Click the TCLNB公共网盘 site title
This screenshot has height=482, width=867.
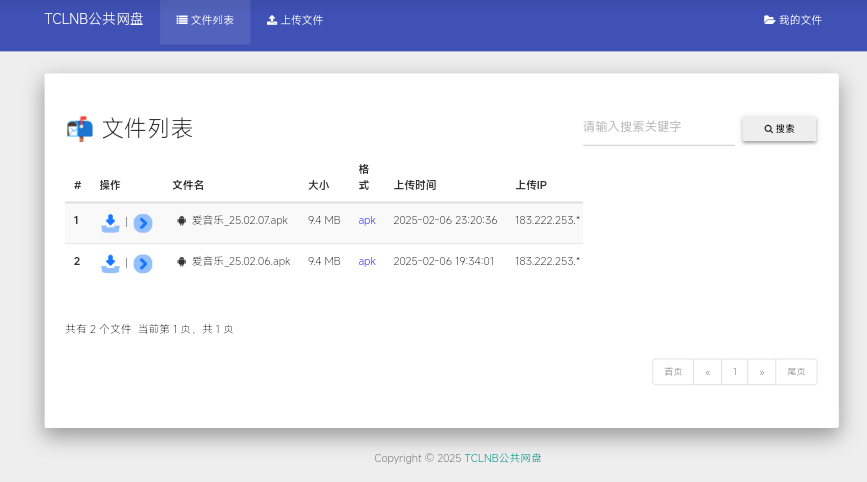tap(94, 19)
